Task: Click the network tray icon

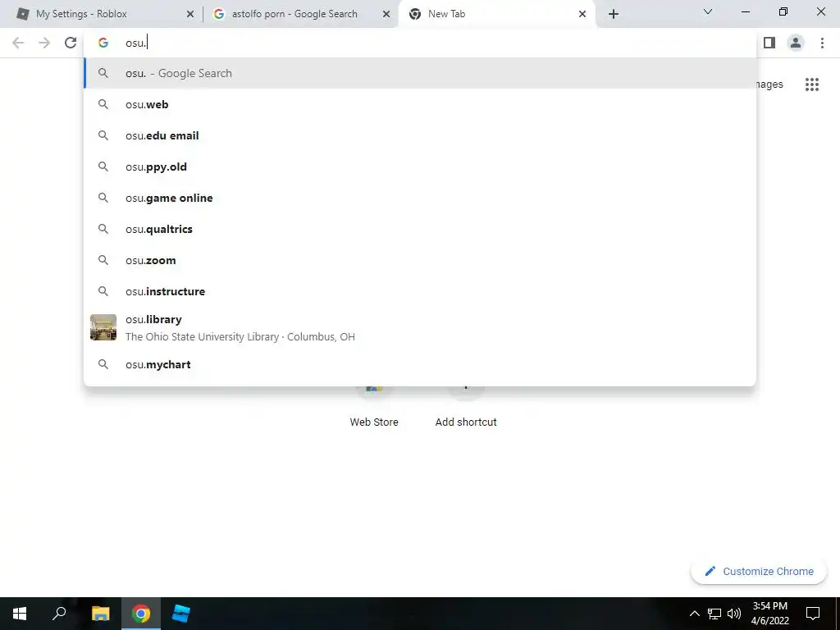Action: coord(714,614)
